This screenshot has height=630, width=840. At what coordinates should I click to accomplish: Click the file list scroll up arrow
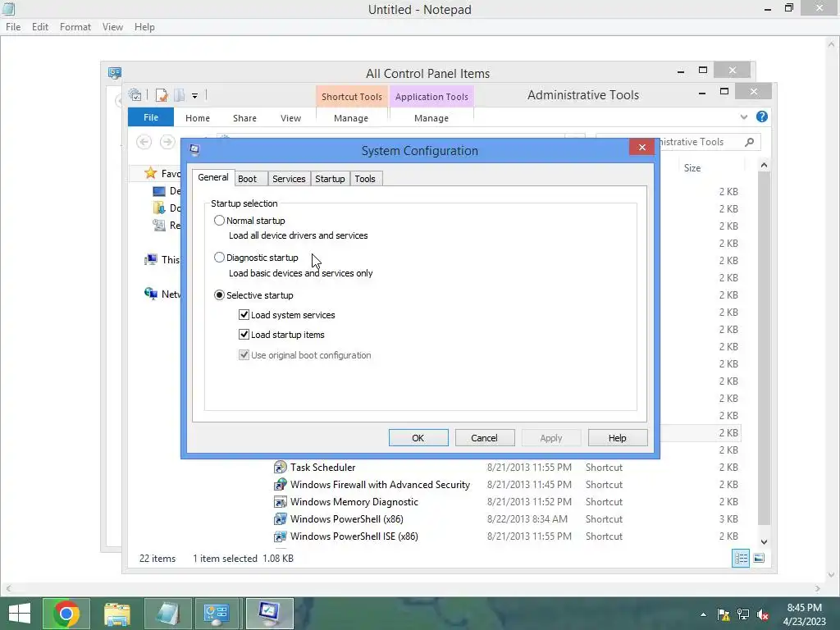pos(764,166)
